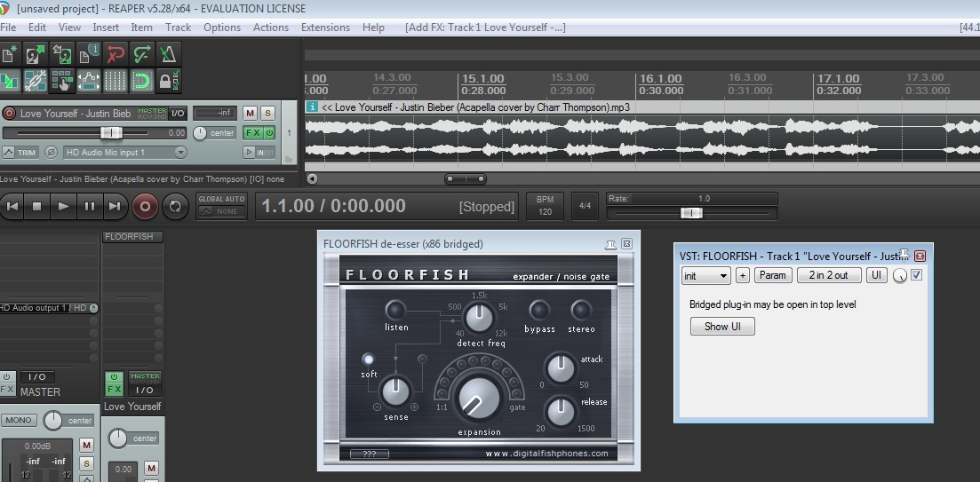Open Project Settings from the toolbar
The height and width of the screenshot is (482, 980).
[x=89, y=54]
